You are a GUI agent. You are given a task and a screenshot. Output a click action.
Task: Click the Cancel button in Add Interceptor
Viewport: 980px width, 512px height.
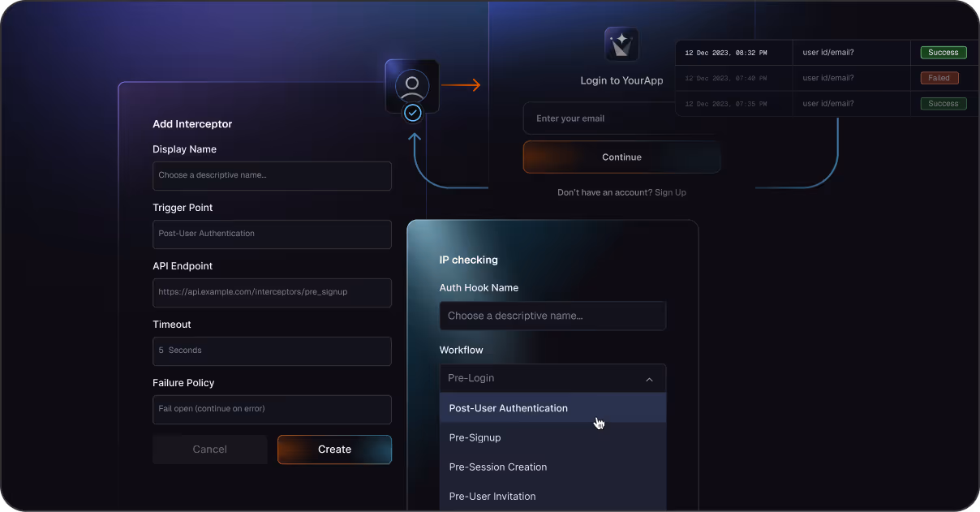tap(209, 450)
